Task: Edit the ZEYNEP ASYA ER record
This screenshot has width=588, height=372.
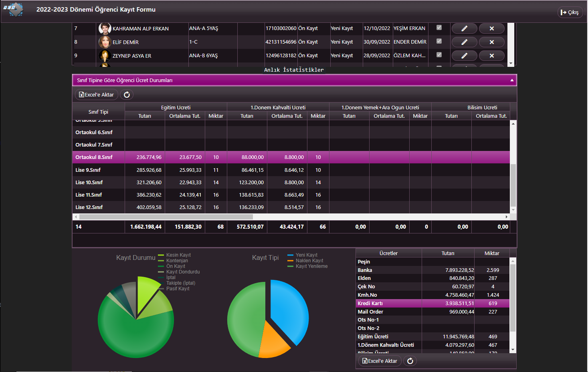Action: (x=464, y=56)
